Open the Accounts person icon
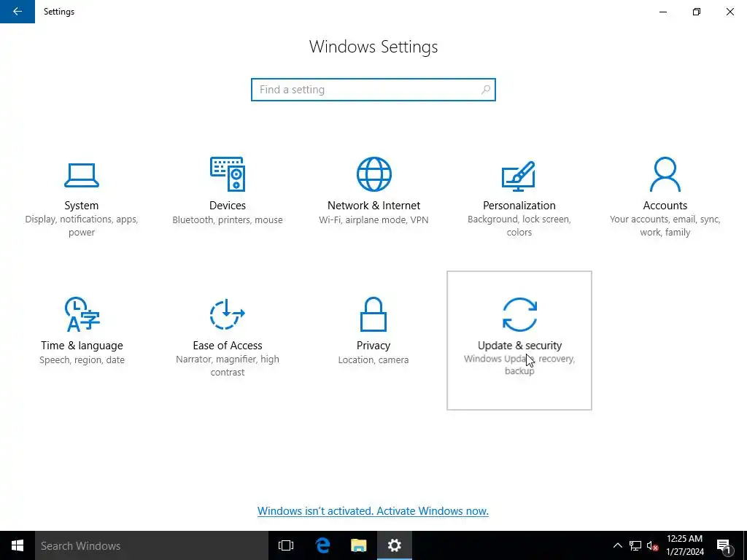The height and width of the screenshot is (560, 747). (665, 174)
